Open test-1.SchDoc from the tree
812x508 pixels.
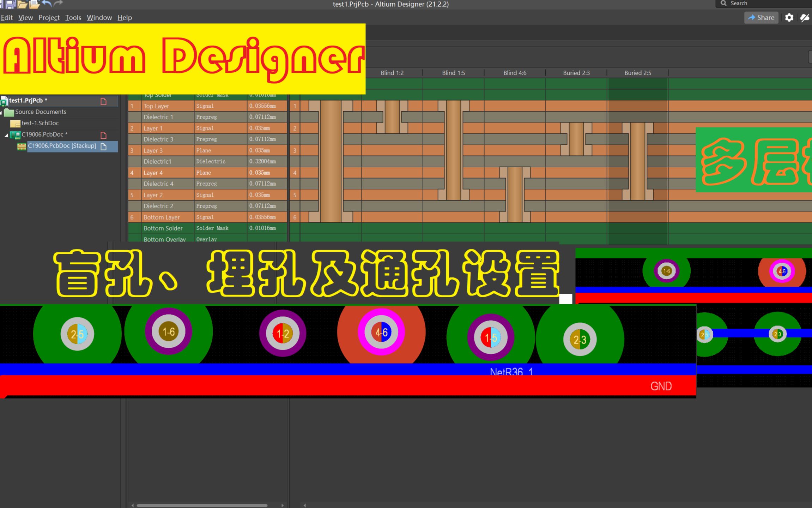coord(40,123)
